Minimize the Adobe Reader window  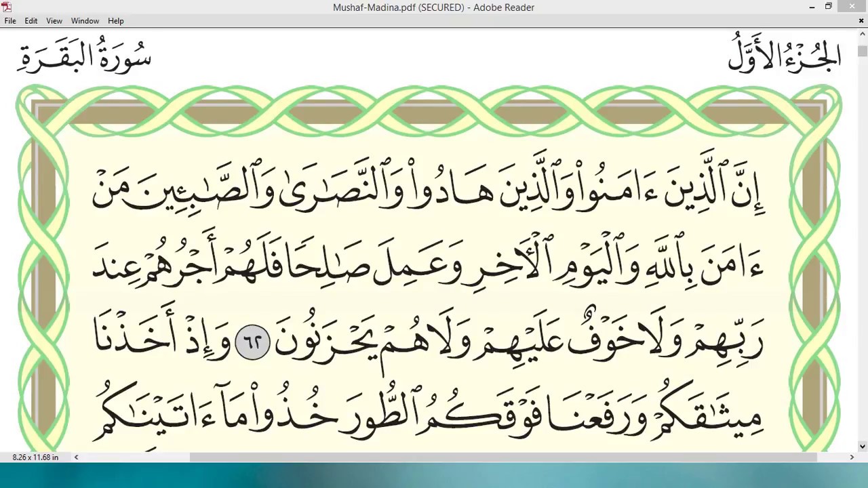pyautogui.click(x=812, y=7)
